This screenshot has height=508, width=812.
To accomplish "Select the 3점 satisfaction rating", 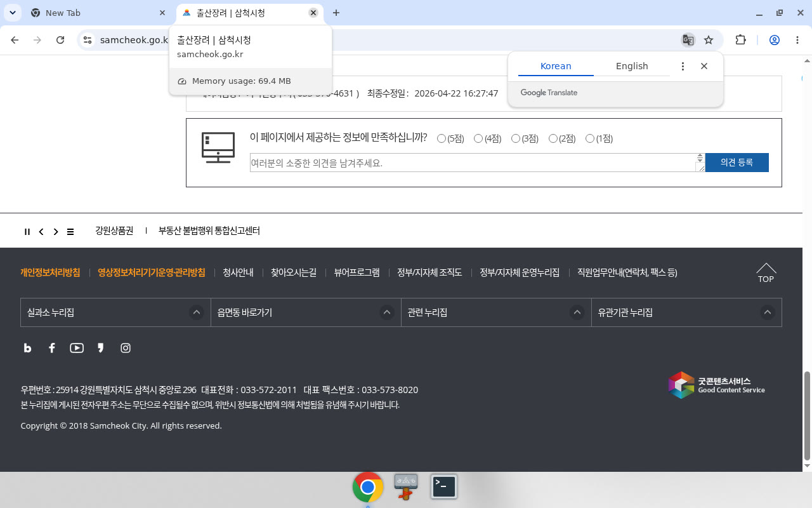I will click(516, 138).
